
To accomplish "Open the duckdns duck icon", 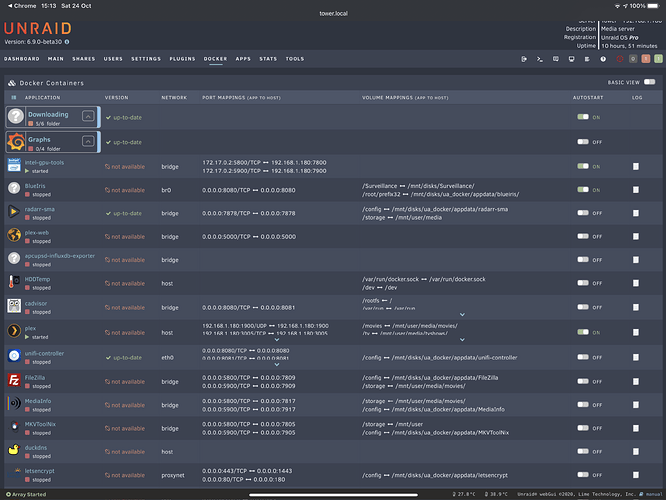I will [14, 450].
